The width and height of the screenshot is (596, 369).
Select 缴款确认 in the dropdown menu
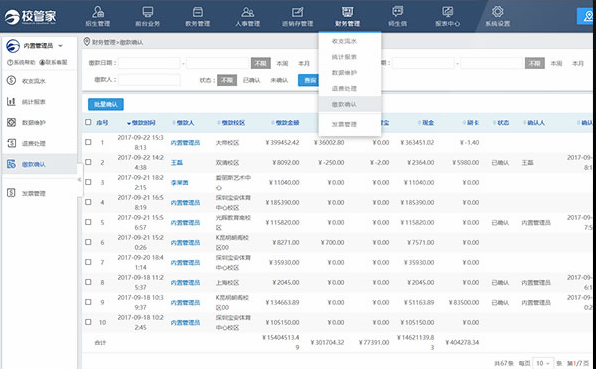coord(344,104)
